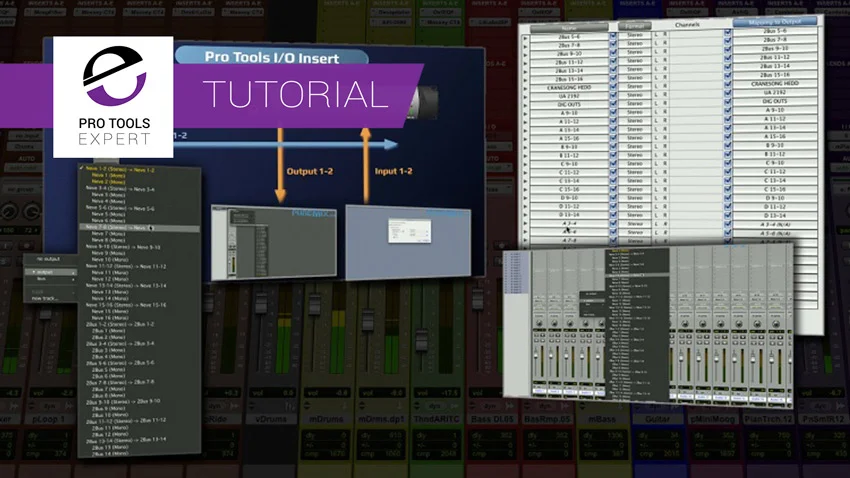Select the mDrms.dp1 track name
This screenshot has width=850, height=478.
(382, 419)
